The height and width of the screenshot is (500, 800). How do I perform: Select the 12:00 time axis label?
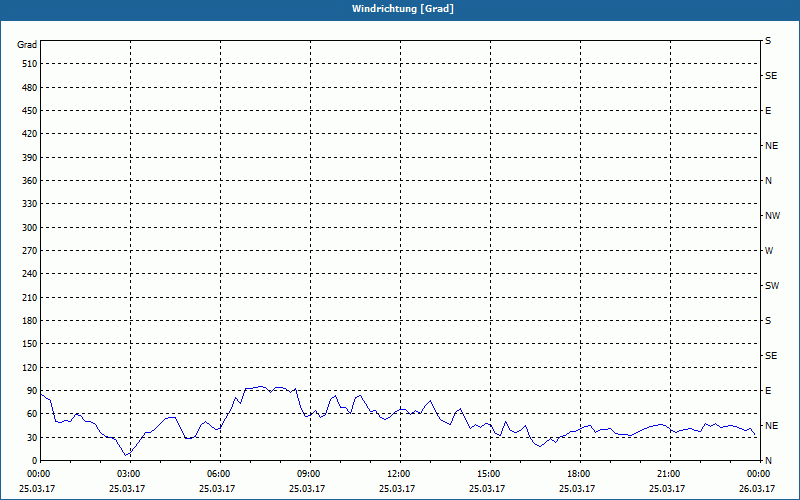click(399, 473)
